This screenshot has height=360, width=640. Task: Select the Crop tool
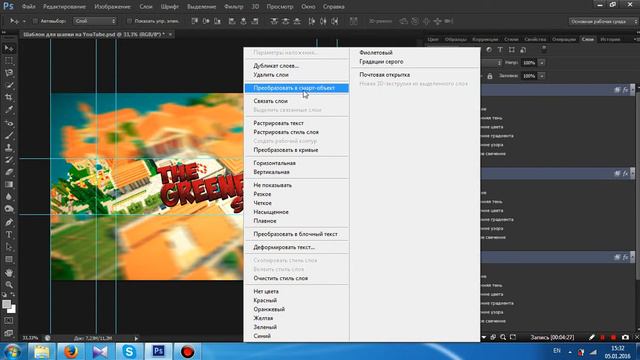pos(9,98)
